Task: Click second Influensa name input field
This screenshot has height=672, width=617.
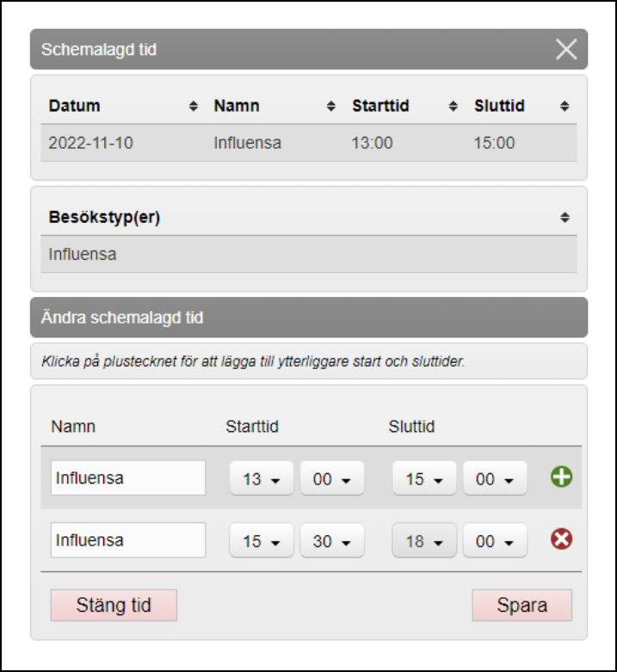Action: (128, 540)
